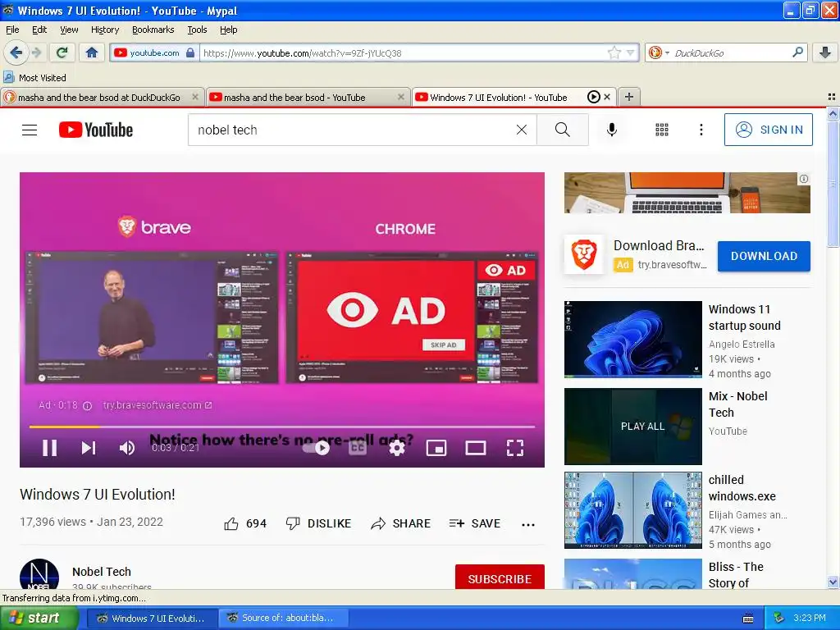Open the YouTube apps grid icon
840x630 pixels.
tap(662, 130)
